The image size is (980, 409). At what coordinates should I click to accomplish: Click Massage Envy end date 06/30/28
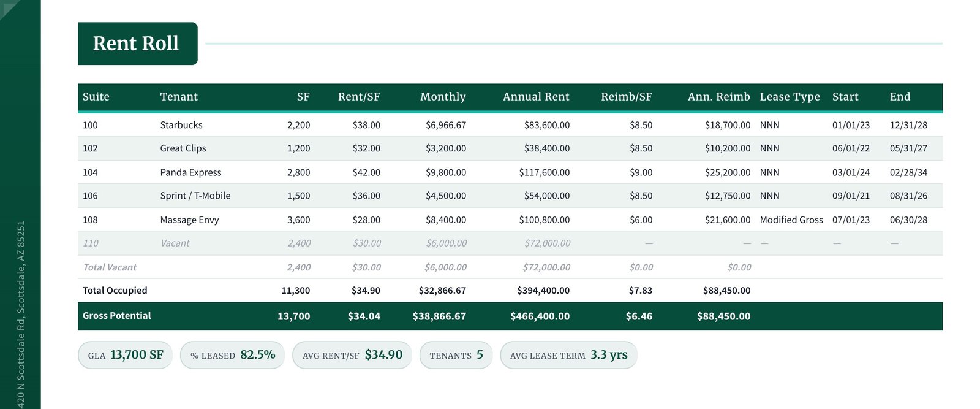coord(908,220)
